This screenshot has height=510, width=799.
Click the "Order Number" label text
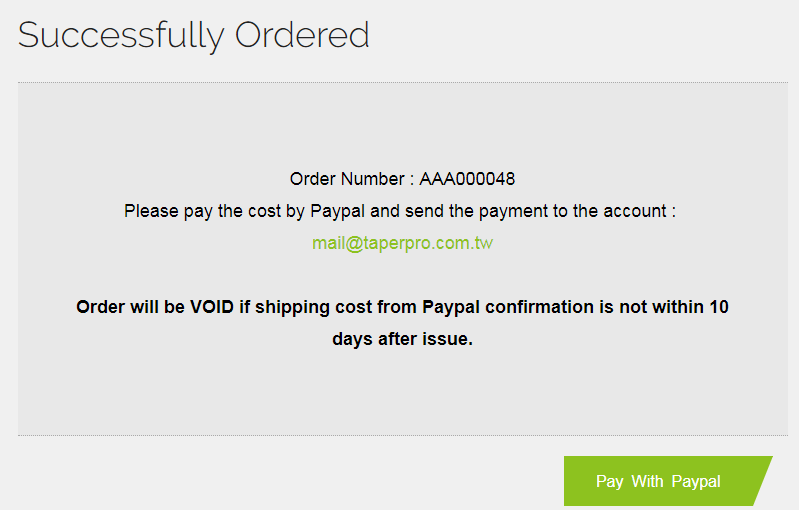[347, 179]
